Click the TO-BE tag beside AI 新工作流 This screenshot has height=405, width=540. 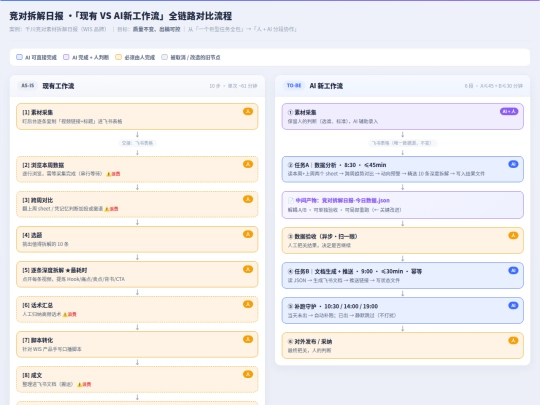[294, 85]
